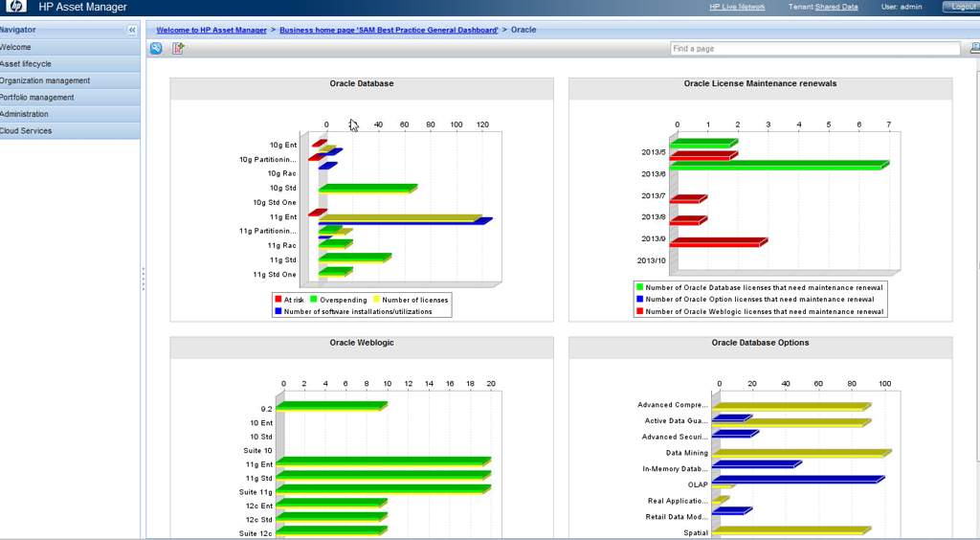The height and width of the screenshot is (540, 980).
Task: Click the OLAP blue bar
Action: tap(798, 480)
